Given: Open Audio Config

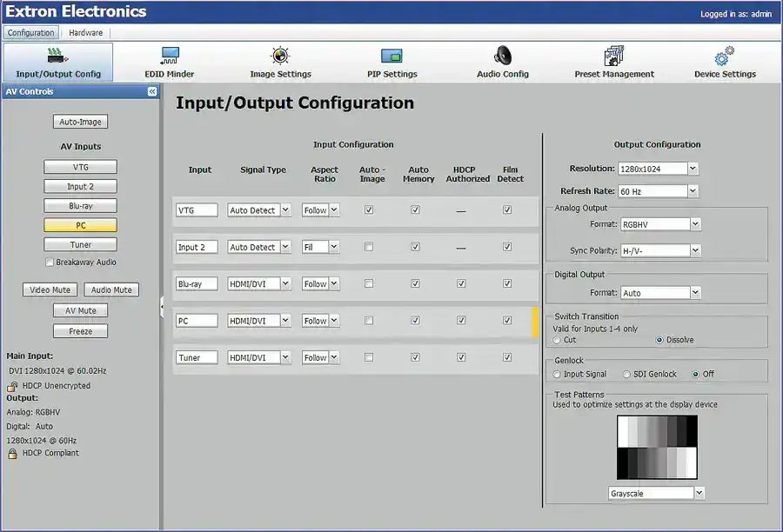Looking at the screenshot, I should point(502,63).
